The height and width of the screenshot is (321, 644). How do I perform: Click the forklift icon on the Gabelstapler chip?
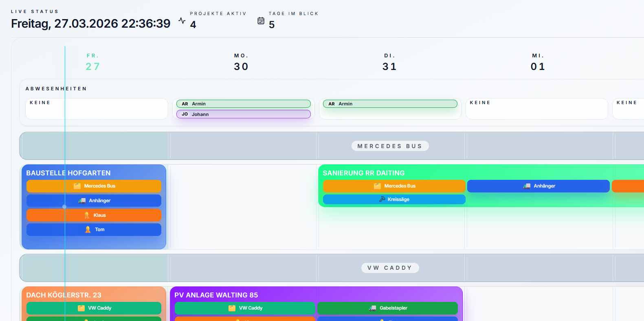tap(373, 308)
